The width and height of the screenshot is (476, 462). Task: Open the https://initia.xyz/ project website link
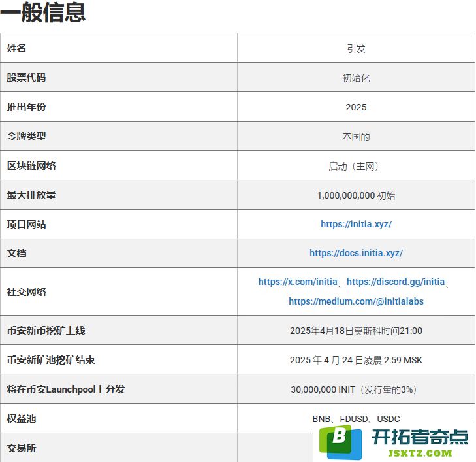point(356,224)
